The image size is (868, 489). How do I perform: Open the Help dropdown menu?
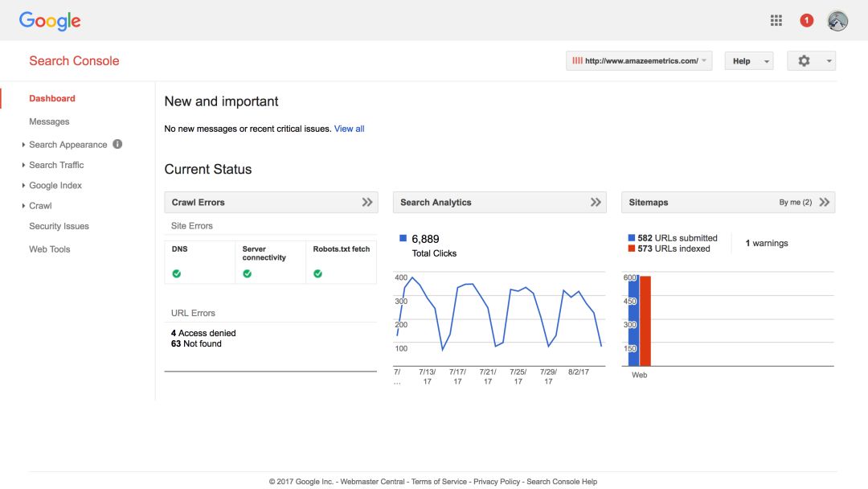click(748, 61)
